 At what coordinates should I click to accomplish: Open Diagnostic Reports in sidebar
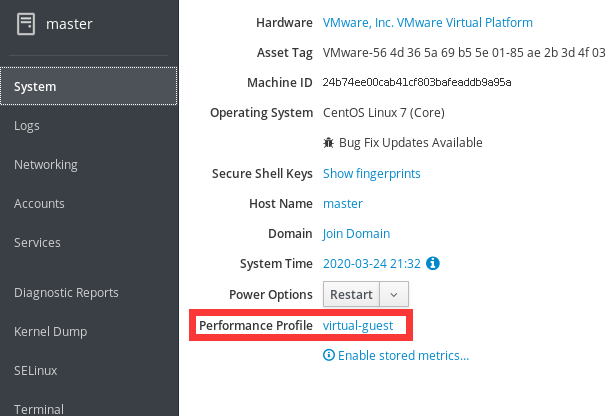pyautogui.click(x=66, y=293)
